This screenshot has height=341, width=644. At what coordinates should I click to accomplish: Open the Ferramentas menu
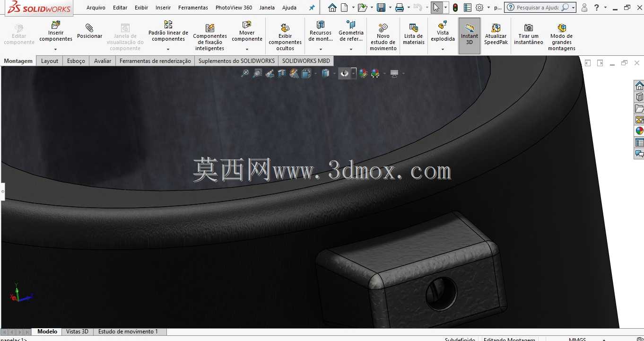[x=193, y=8]
